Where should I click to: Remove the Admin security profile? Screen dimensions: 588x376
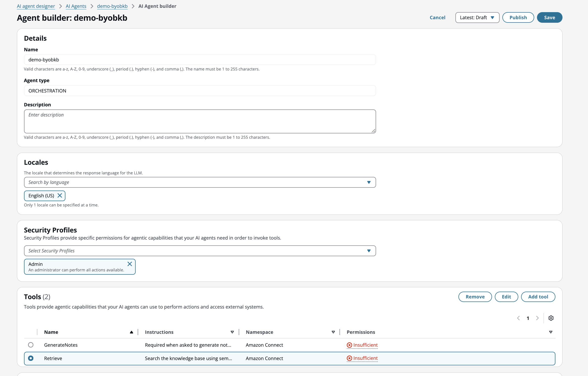click(x=130, y=264)
